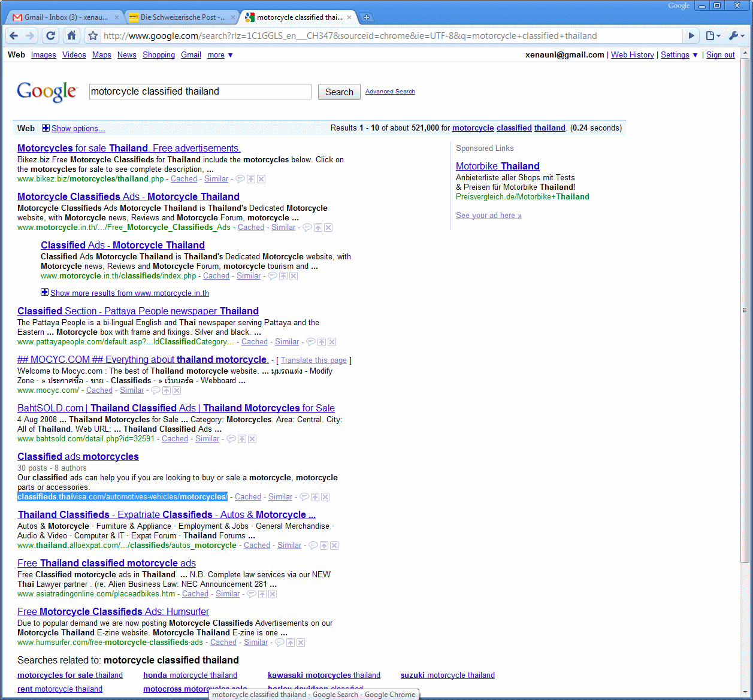Open the Home page icon

tap(71, 36)
